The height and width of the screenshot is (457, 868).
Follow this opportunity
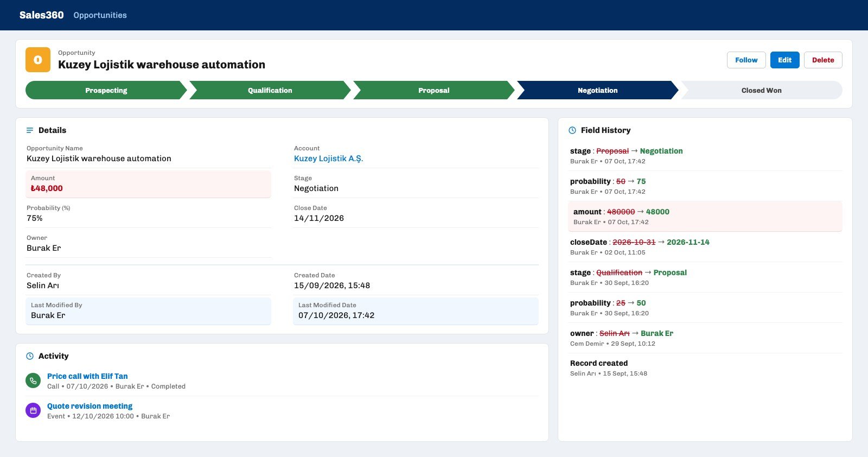click(x=746, y=60)
